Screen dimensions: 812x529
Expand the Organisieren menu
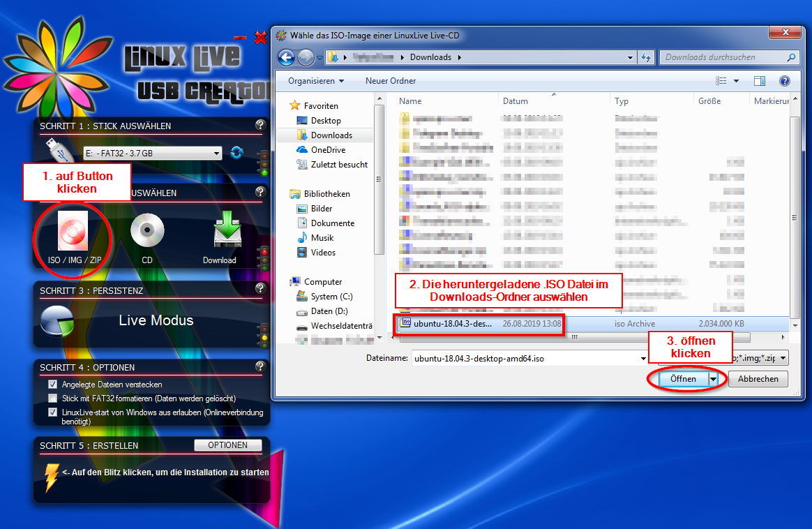[316, 81]
